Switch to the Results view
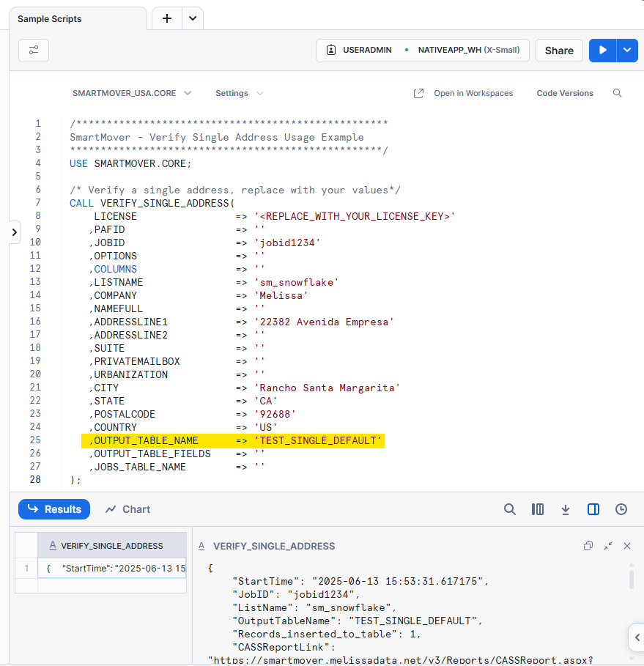The height and width of the screenshot is (666, 644). [x=54, y=509]
